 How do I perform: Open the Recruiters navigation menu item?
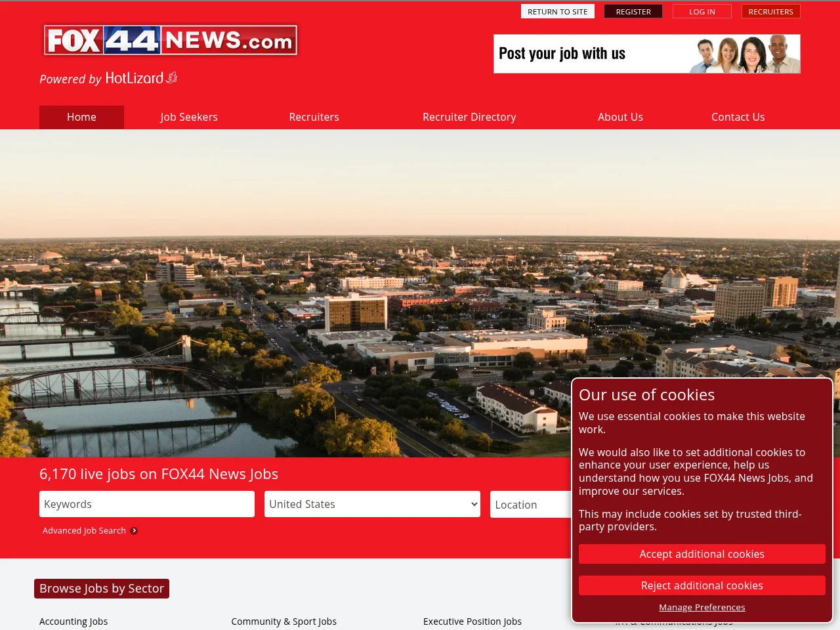(314, 117)
